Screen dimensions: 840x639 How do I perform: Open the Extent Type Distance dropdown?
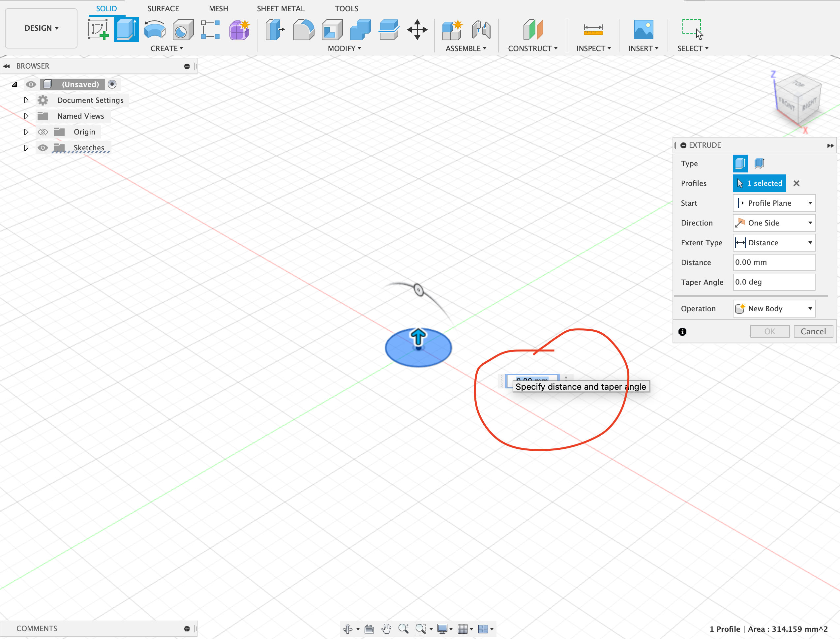click(x=774, y=243)
